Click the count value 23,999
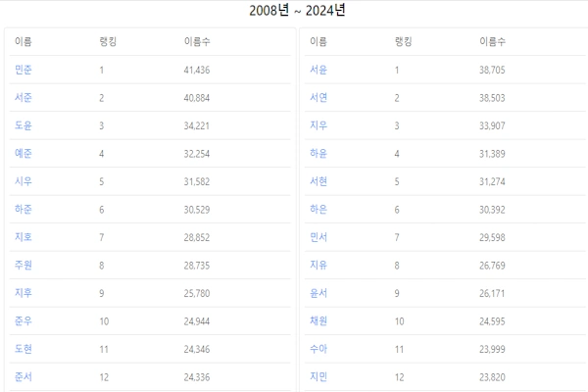 (492, 349)
